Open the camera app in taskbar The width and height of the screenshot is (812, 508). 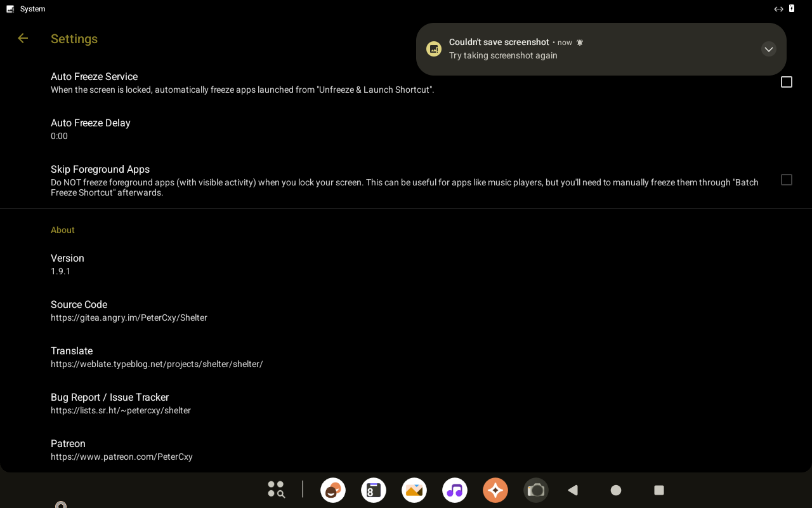point(536,490)
